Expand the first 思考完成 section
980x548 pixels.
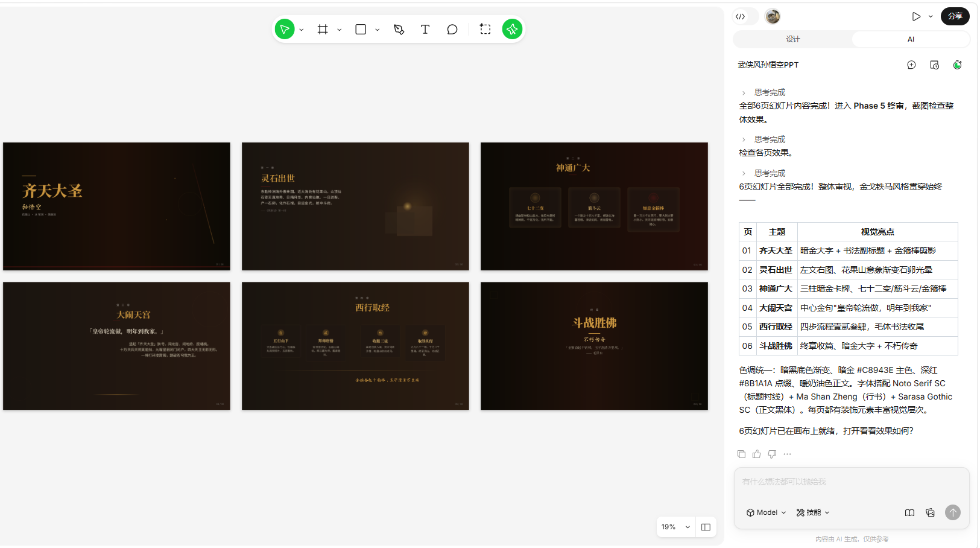pyautogui.click(x=763, y=92)
